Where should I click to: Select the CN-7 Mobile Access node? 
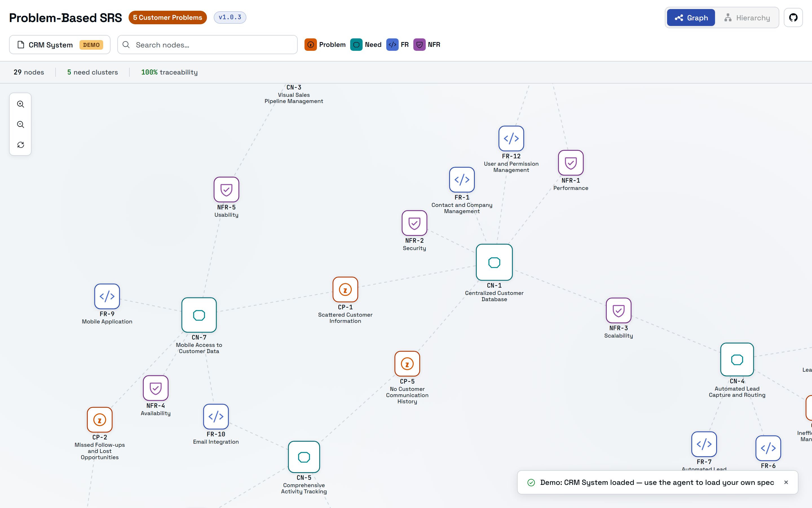[x=199, y=315]
